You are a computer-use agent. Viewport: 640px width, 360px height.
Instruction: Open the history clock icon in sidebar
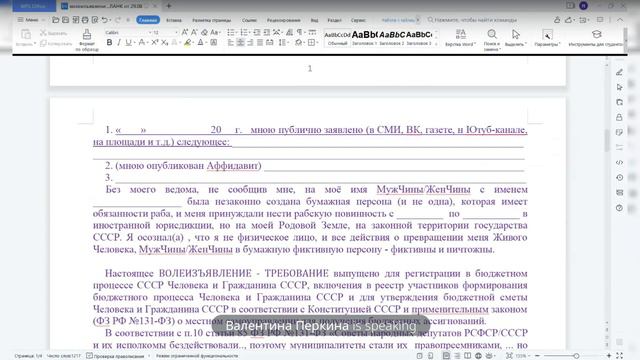[x=619, y=178]
